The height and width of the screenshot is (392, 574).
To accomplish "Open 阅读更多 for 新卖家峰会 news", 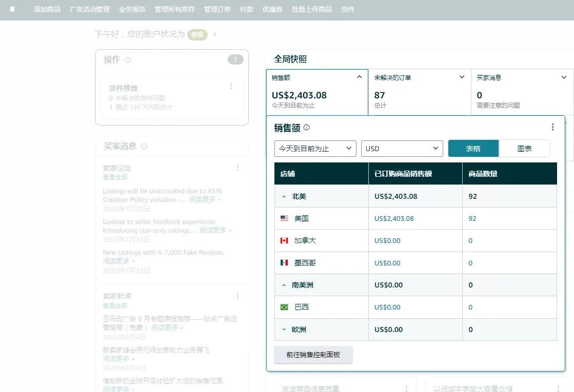I will click(118, 359).
